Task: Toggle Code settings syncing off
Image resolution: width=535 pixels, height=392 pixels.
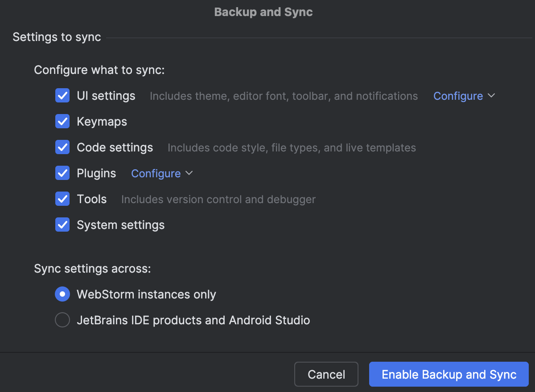Action: tap(62, 147)
